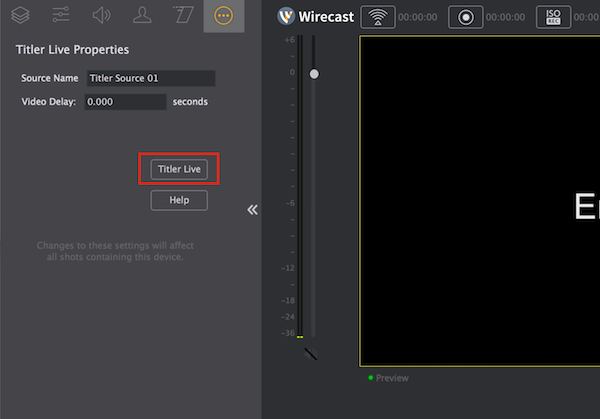The image size is (600, 419).
Task: Toggle the mute speaker icon below meter
Action: (x=310, y=353)
